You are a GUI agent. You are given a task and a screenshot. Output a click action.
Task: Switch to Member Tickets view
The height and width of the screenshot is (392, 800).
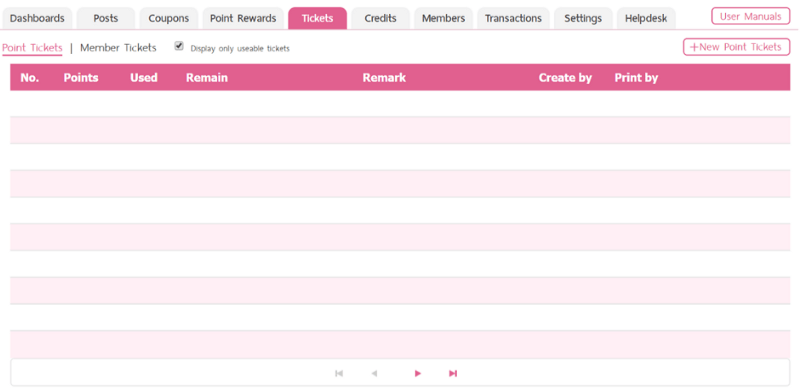coord(118,47)
